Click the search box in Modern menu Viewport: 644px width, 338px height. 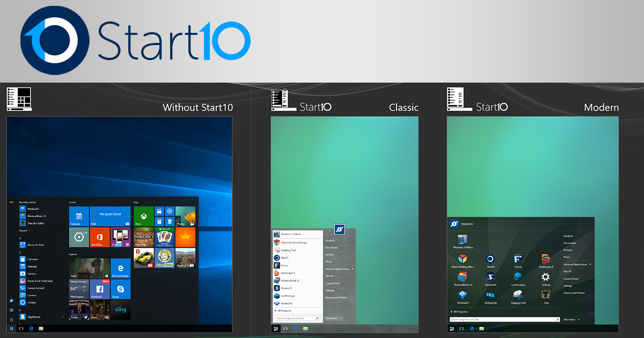click(502, 319)
